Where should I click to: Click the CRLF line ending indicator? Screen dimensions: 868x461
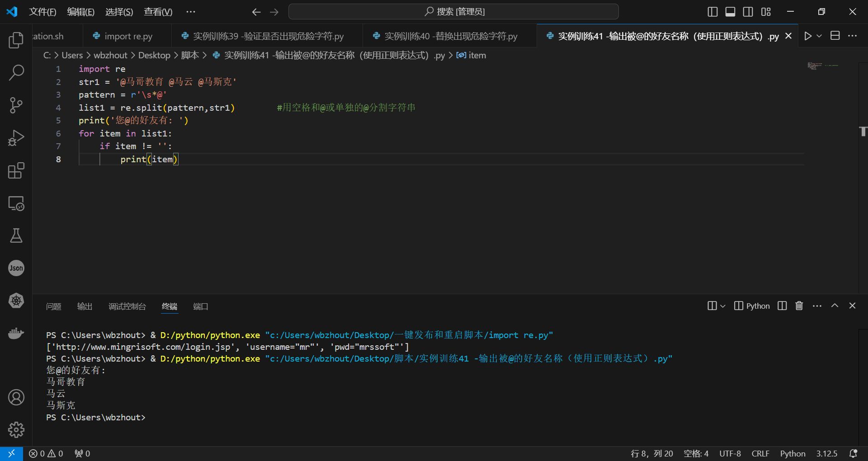[760, 453]
